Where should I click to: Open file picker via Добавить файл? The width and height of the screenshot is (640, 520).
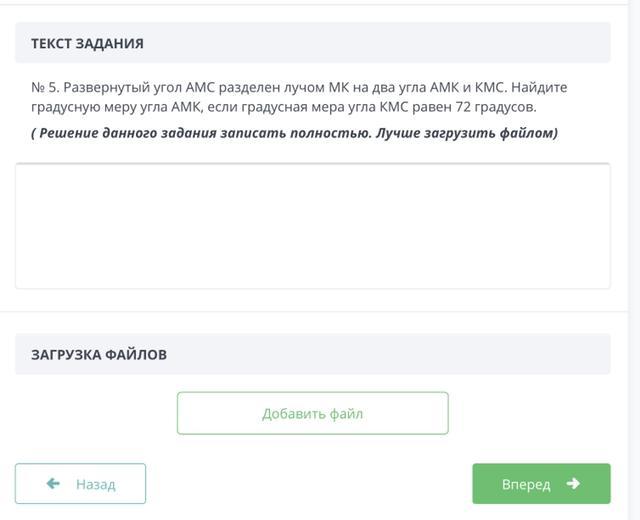pos(313,413)
